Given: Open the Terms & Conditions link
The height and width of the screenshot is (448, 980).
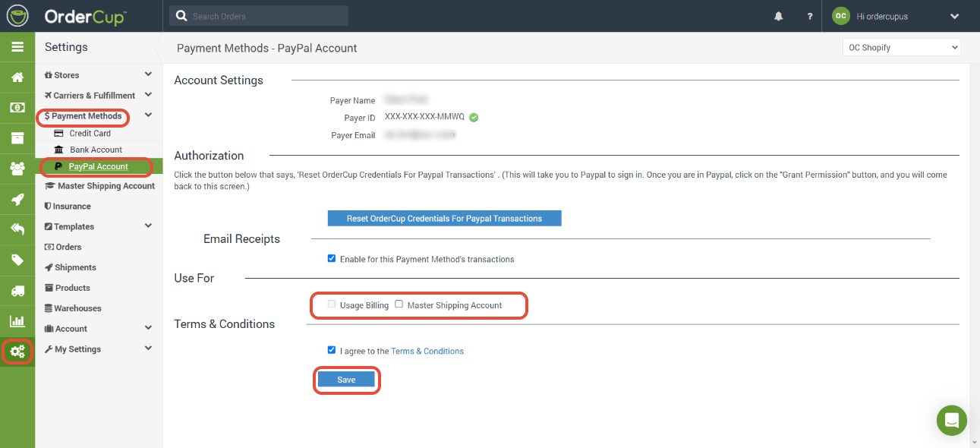Looking at the screenshot, I should 427,352.
